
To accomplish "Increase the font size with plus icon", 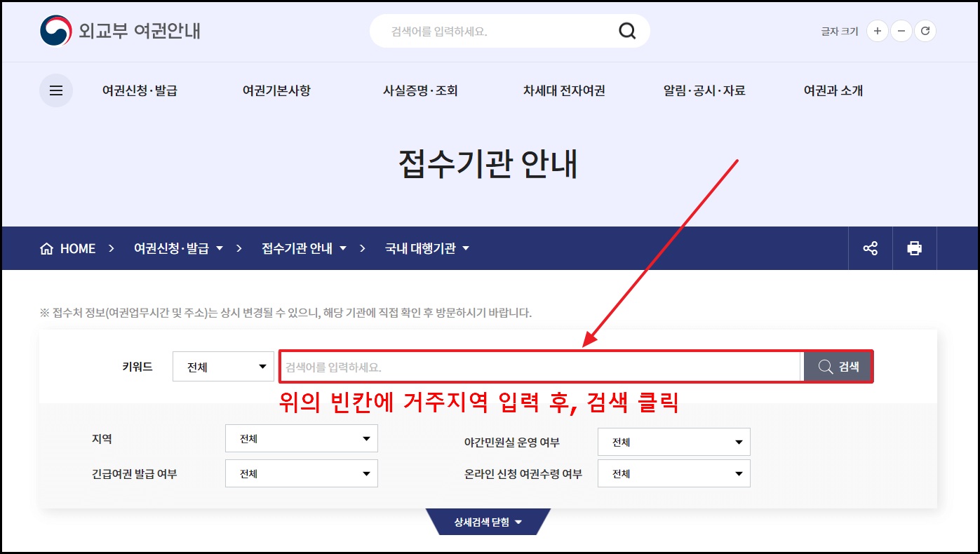I will 877,31.
